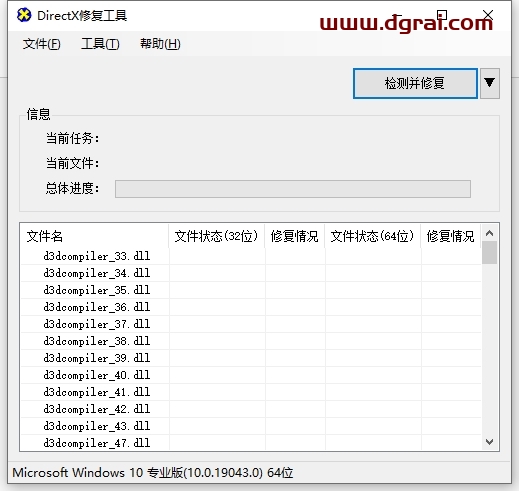The height and width of the screenshot is (491, 519).
Task: Click the file list scrollbar thumb
Action: click(489, 253)
